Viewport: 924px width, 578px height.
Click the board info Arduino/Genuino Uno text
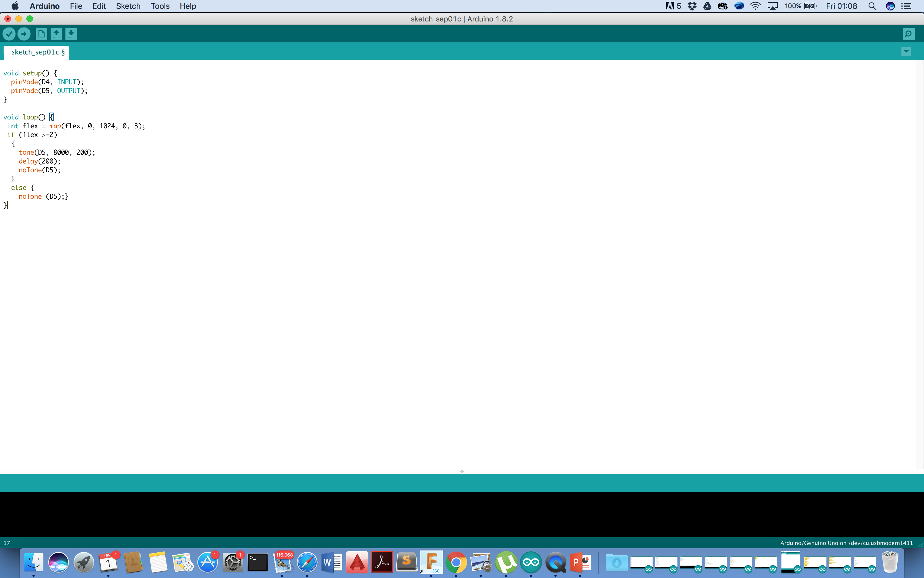(846, 543)
